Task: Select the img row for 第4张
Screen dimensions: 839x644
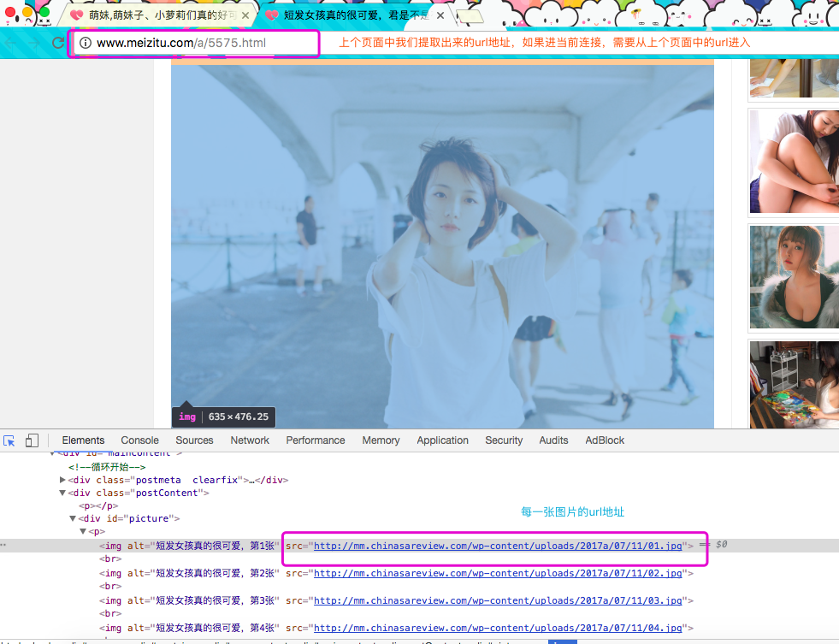Action: pyautogui.click(x=397, y=628)
